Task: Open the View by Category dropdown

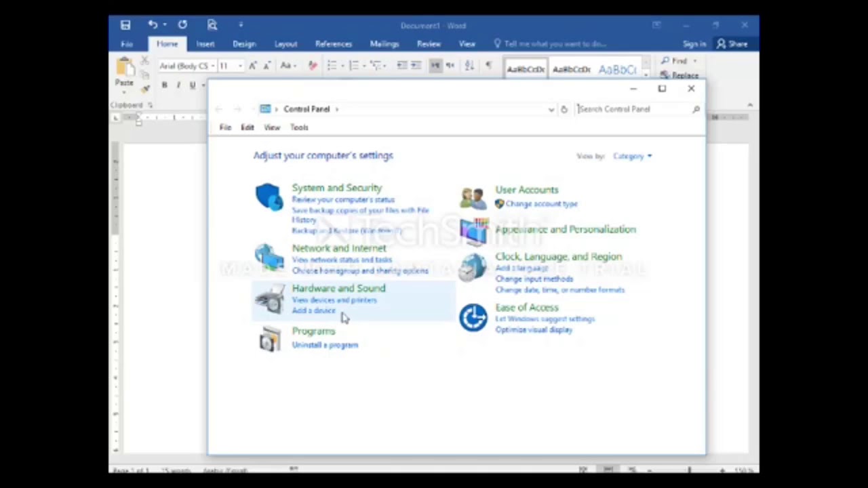Action: 633,156
